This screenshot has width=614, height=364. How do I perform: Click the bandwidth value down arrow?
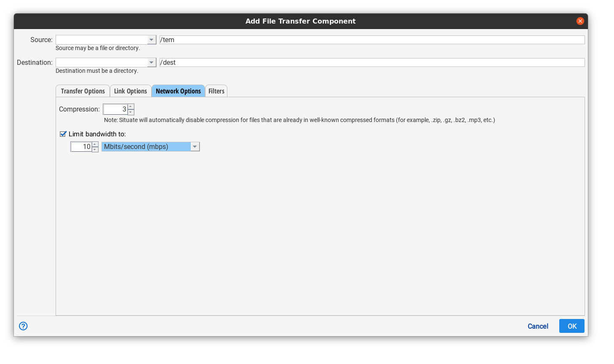[x=95, y=149]
